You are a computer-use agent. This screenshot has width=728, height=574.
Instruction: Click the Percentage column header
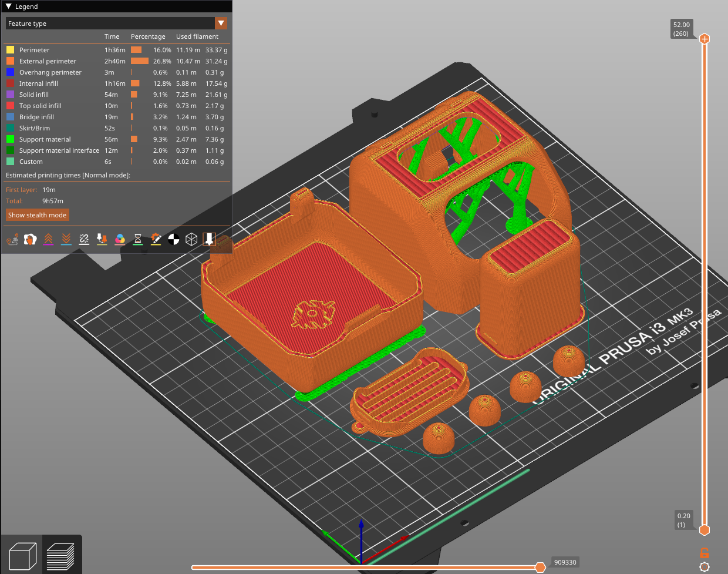click(148, 36)
